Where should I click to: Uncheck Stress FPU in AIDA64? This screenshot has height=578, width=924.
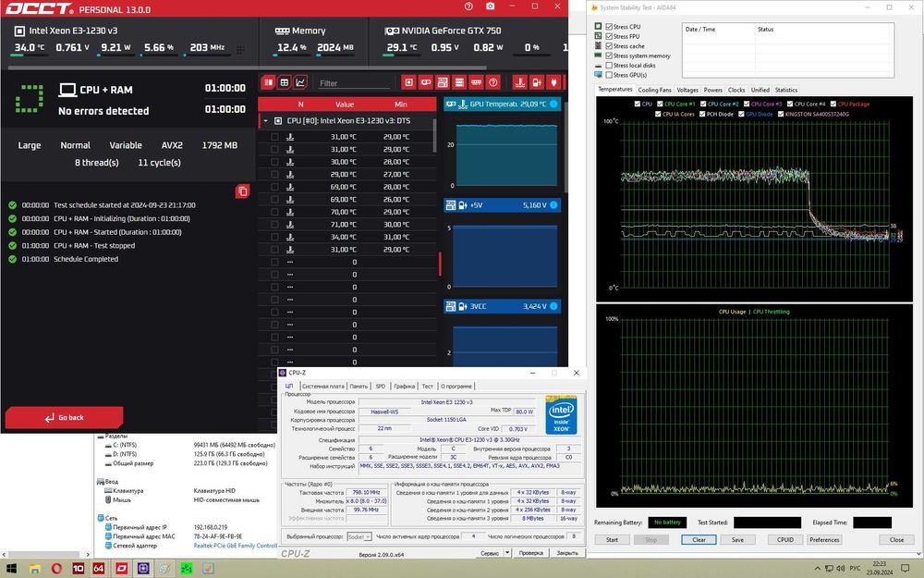pyautogui.click(x=609, y=36)
